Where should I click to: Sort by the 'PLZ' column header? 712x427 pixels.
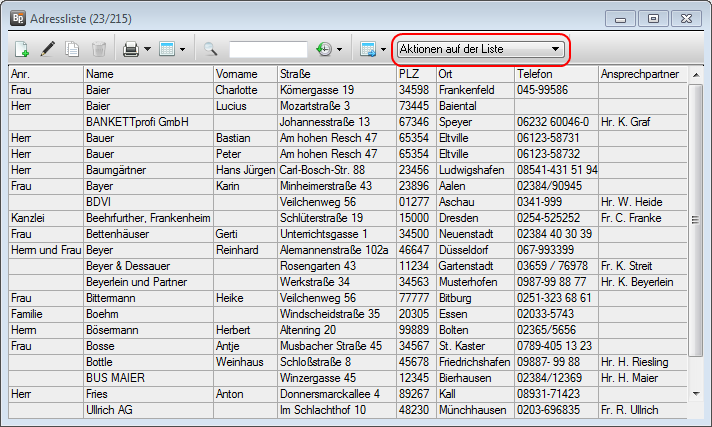[415, 74]
